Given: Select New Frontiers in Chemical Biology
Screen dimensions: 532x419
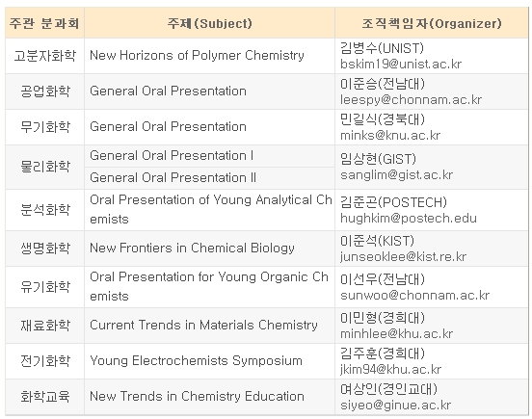Looking at the screenshot, I should click(x=192, y=249).
